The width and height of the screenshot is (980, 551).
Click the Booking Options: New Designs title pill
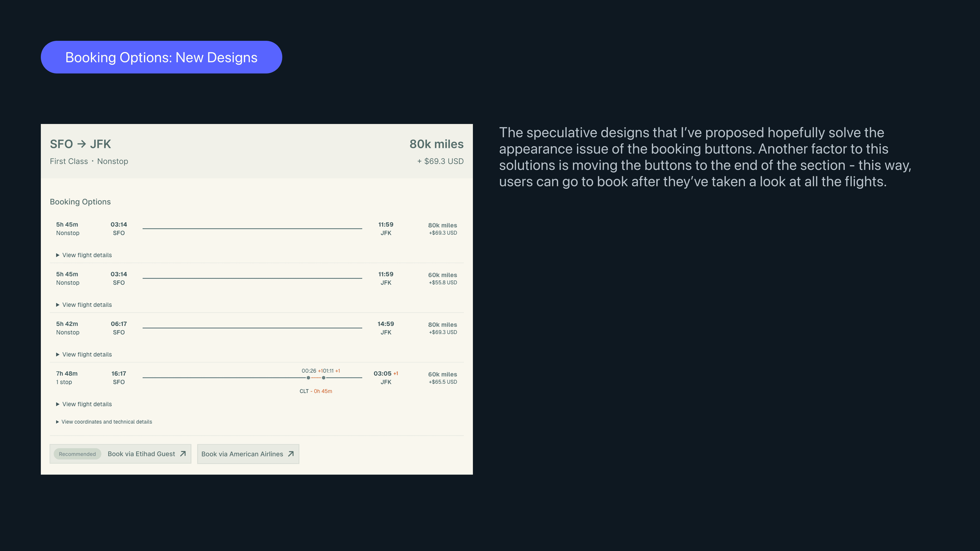[x=161, y=57]
